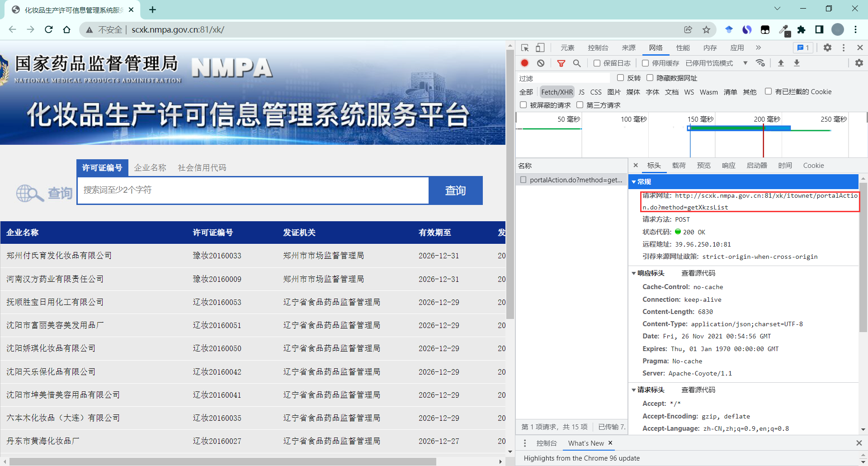Open the 载荷 request tab
868x466 pixels.
[679, 166]
